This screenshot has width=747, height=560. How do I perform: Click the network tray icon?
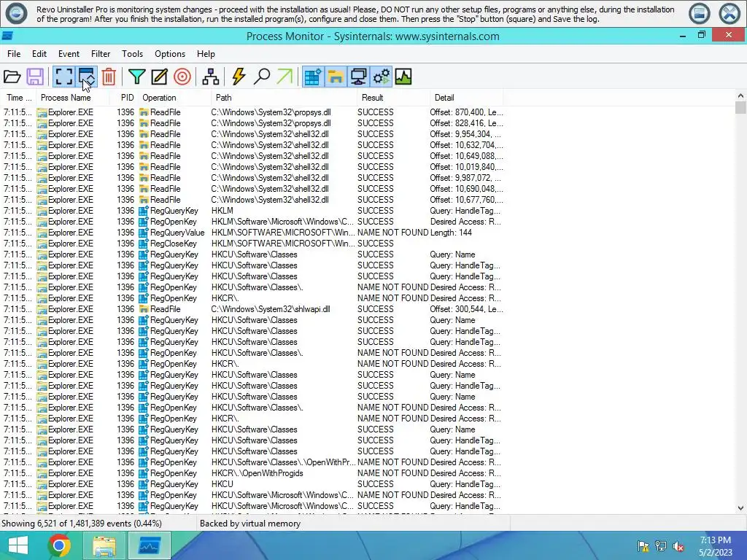(x=661, y=545)
